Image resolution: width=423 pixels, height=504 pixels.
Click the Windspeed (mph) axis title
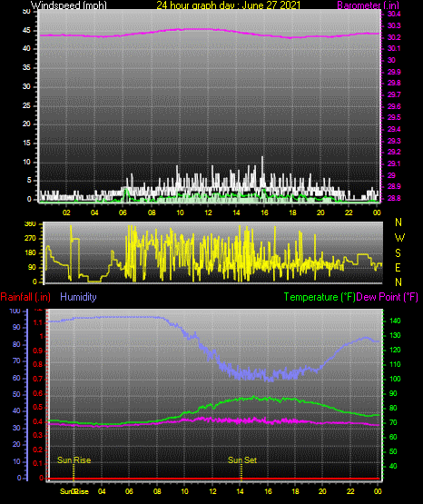coord(68,5)
